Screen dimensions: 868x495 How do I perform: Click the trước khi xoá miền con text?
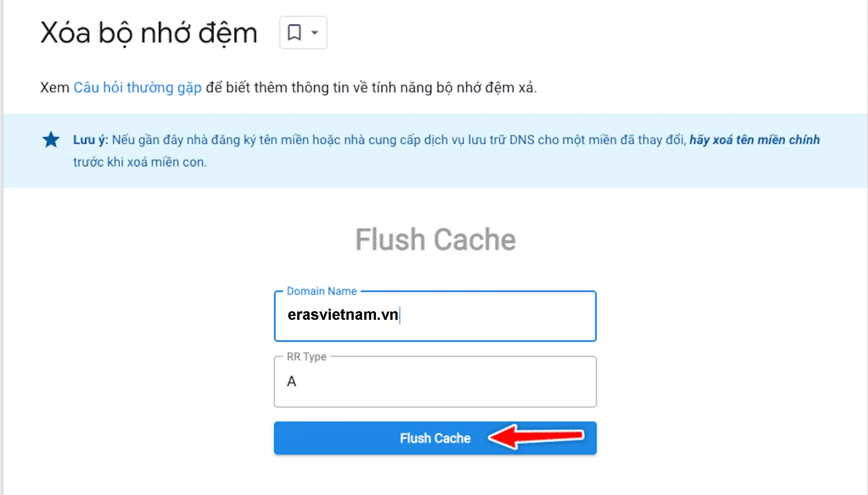click(x=140, y=162)
